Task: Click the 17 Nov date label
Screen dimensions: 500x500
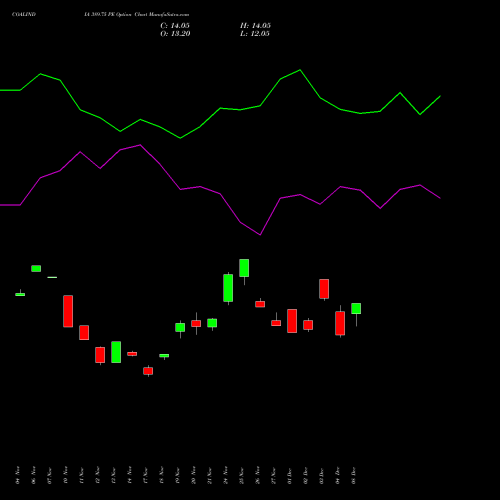Action: [146, 475]
